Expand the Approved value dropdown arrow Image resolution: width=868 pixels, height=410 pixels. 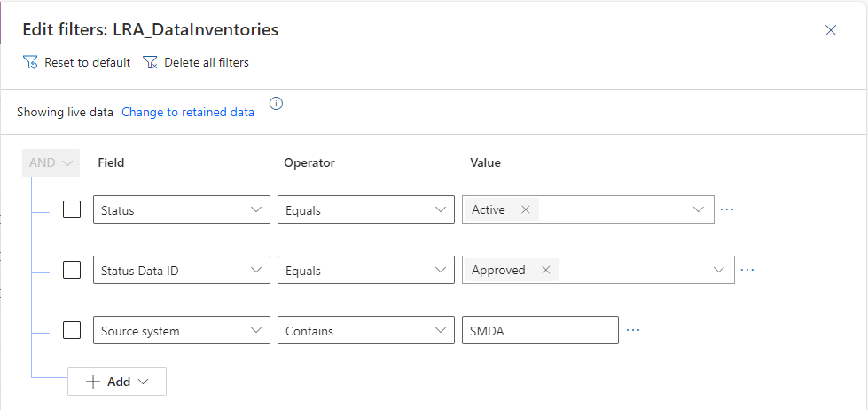[719, 270]
